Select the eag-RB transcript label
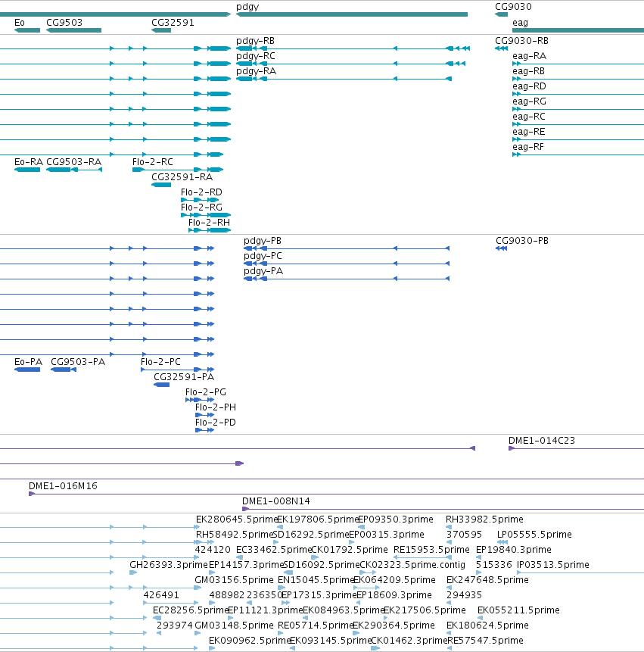 pos(528,71)
